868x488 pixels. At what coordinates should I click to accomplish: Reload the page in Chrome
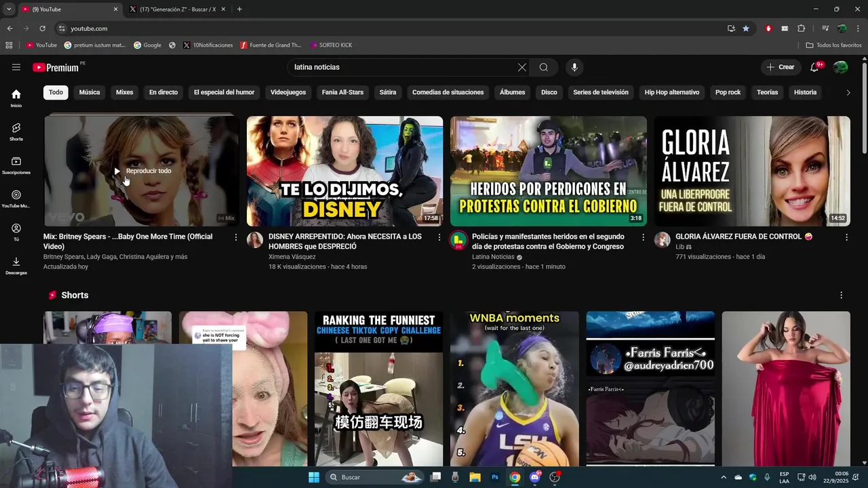42,28
